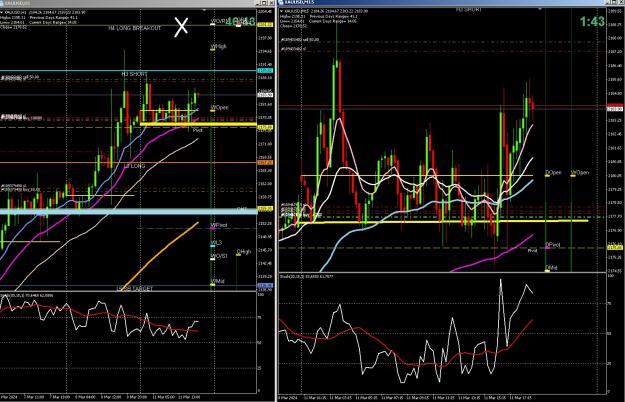Select the sell 50.00 order label, right chart
The width and height of the screenshot is (625, 402).
coord(300,39)
